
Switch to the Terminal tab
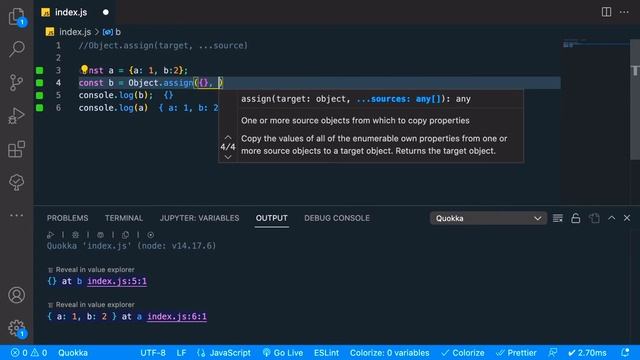[x=124, y=218]
